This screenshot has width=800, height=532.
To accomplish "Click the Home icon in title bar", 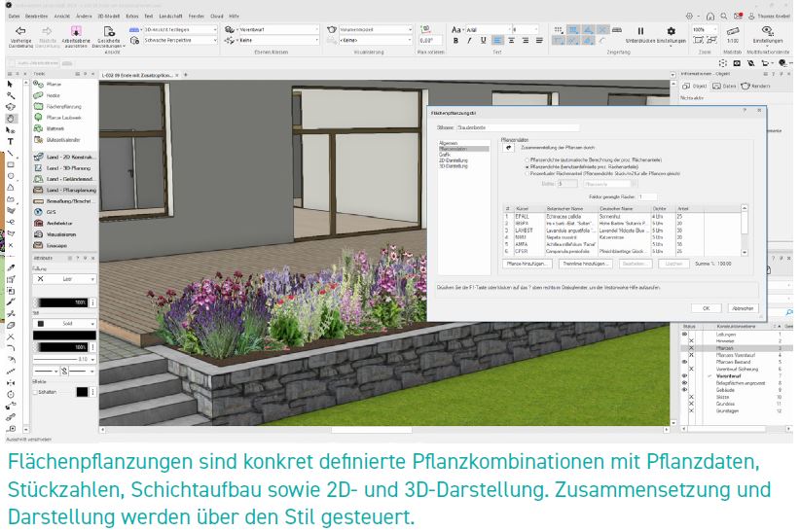I will [x=710, y=17].
